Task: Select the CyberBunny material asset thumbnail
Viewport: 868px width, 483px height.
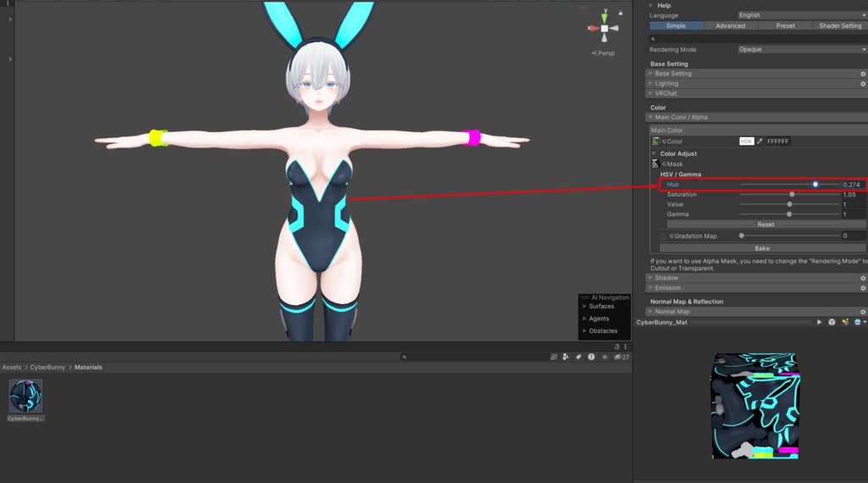Action: click(x=25, y=396)
